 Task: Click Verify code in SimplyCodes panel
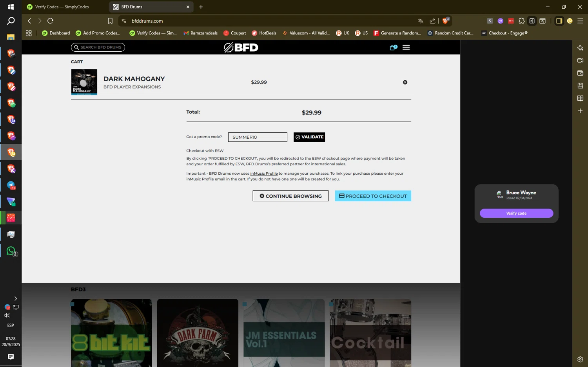coord(516,213)
